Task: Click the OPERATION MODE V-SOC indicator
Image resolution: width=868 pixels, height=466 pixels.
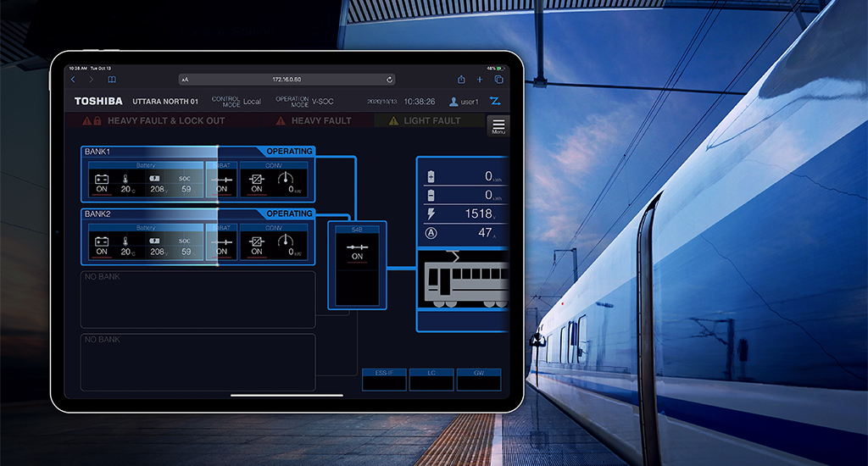Action: pyautogui.click(x=304, y=102)
